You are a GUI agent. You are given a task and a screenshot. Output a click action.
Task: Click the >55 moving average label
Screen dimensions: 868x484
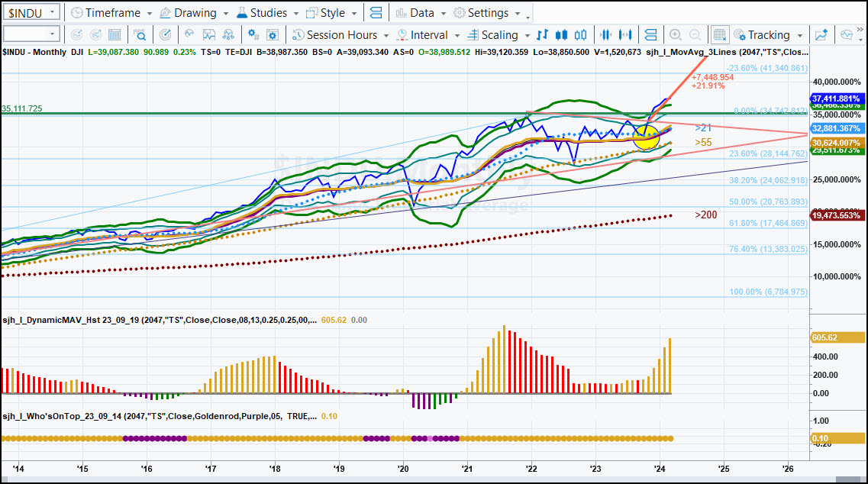(x=703, y=142)
